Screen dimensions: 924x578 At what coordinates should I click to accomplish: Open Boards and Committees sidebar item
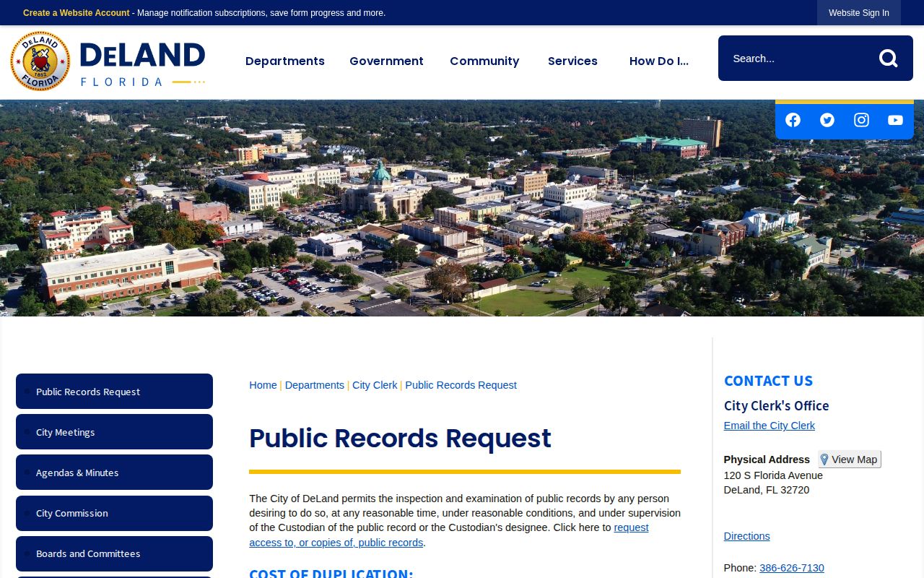pos(114,553)
